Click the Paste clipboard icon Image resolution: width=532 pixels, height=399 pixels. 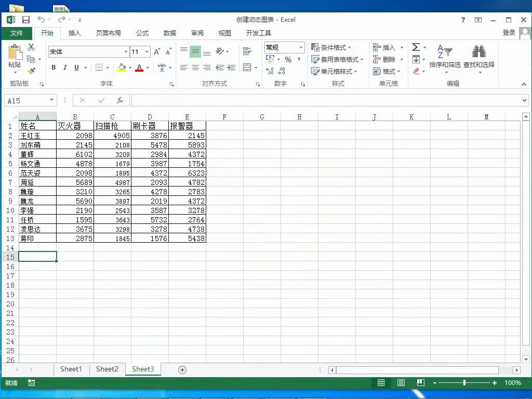click(x=15, y=52)
